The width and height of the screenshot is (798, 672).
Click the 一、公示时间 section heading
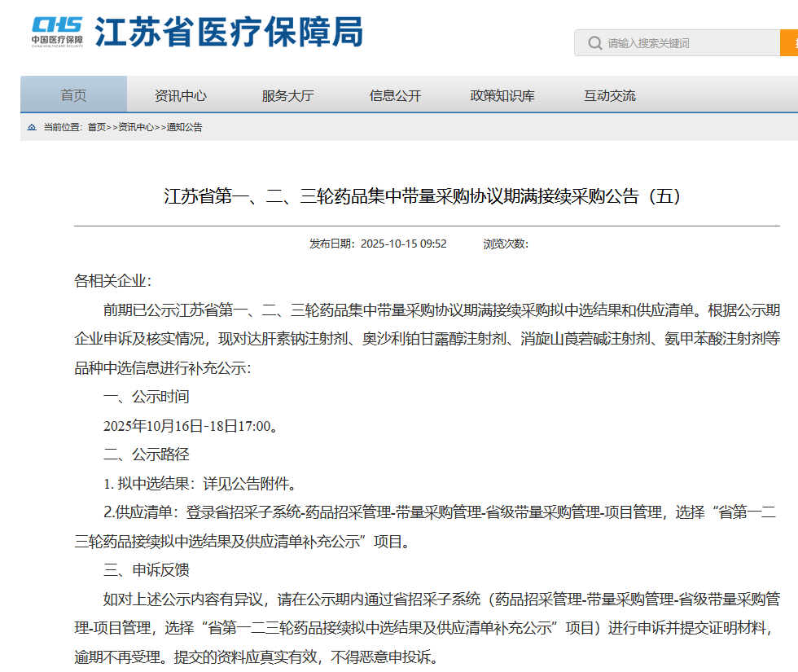[x=146, y=397]
